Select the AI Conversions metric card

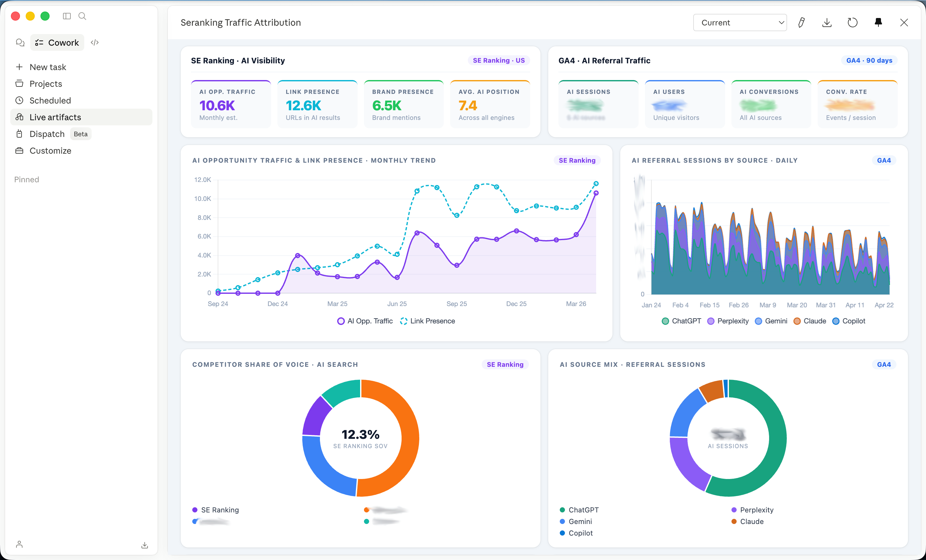[772, 104]
